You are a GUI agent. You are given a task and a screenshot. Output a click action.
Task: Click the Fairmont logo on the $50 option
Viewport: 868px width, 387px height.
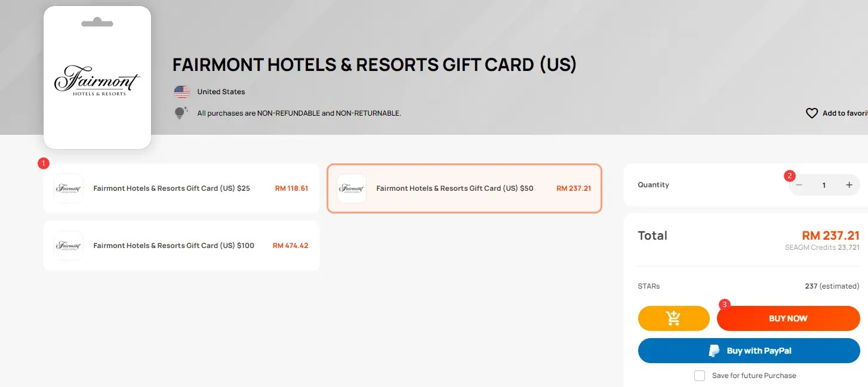[351, 188]
